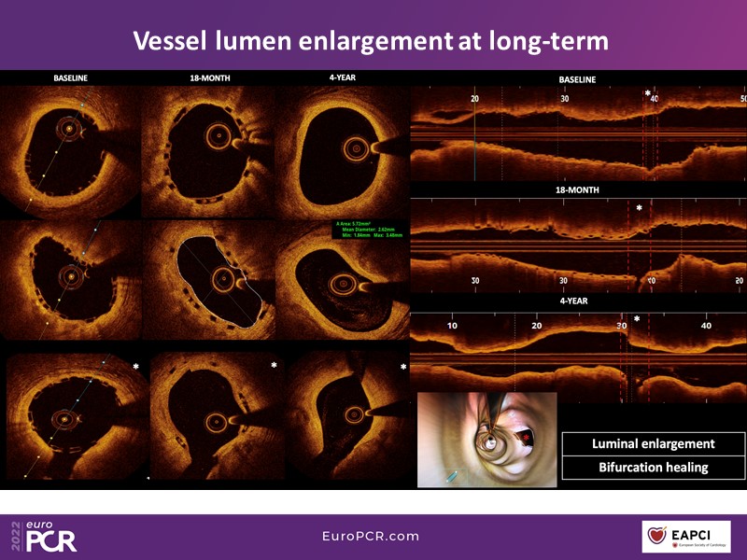This screenshot has height=560, width=747.
Task: Click the slide title Vessel lumen enlargement
Action: (371, 41)
